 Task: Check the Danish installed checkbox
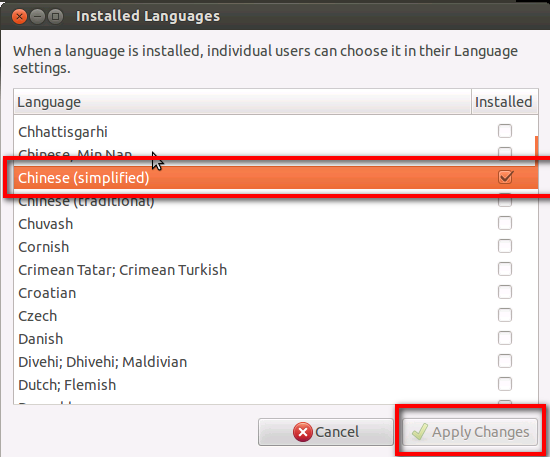pyautogui.click(x=505, y=338)
